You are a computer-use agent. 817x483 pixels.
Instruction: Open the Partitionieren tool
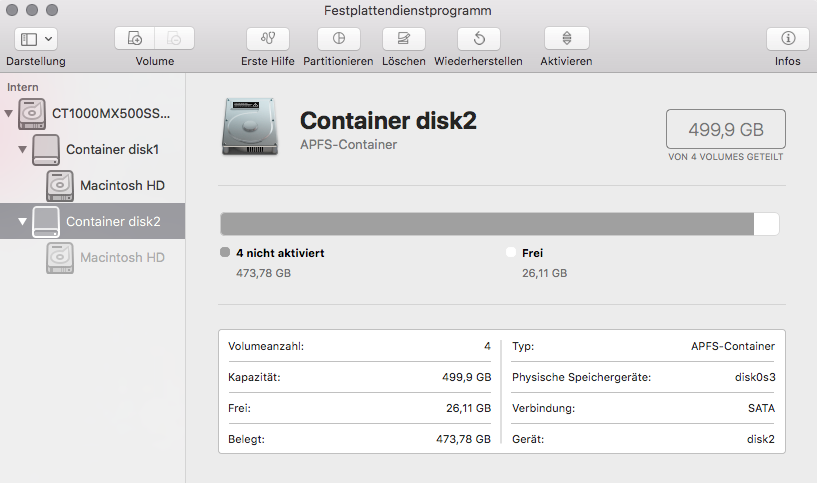point(339,39)
